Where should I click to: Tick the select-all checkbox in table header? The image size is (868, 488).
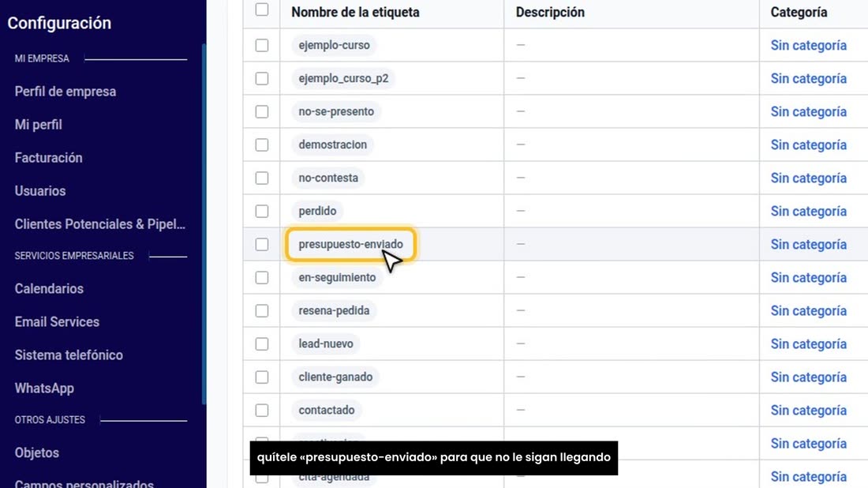coord(262,9)
